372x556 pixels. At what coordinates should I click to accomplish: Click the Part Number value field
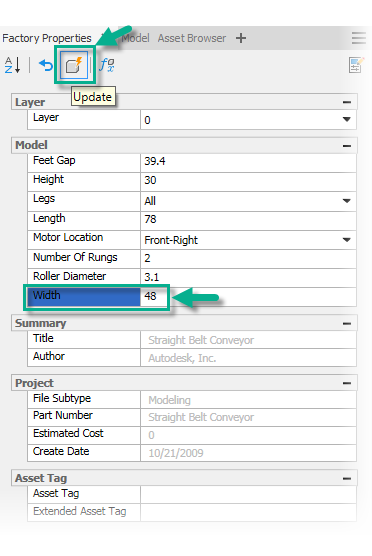click(x=248, y=417)
